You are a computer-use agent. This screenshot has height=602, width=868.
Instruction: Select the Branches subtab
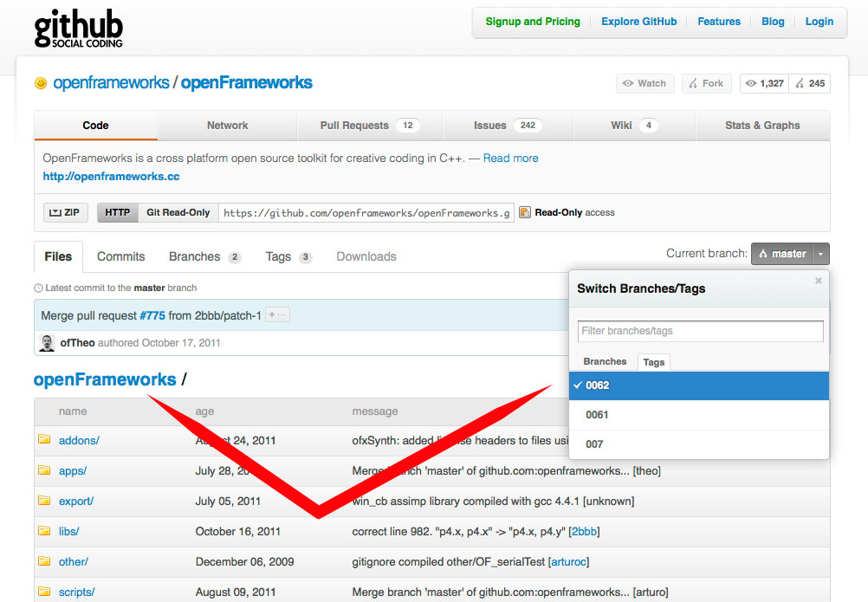pos(204,256)
